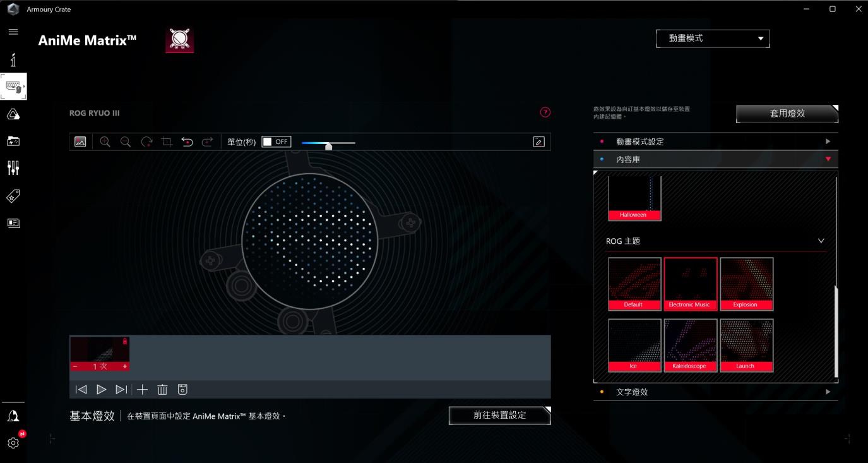Add a new frame with plus icon
868x463 pixels.
[142, 390]
